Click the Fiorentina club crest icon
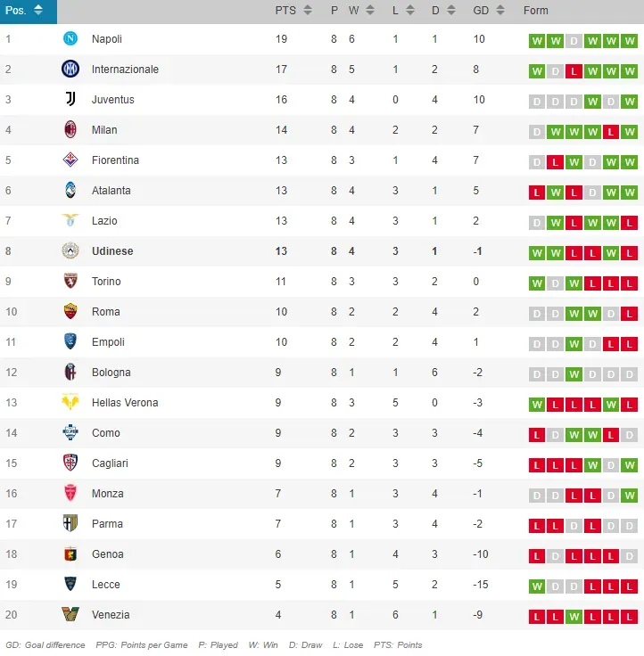 pyautogui.click(x=70, y=160)
